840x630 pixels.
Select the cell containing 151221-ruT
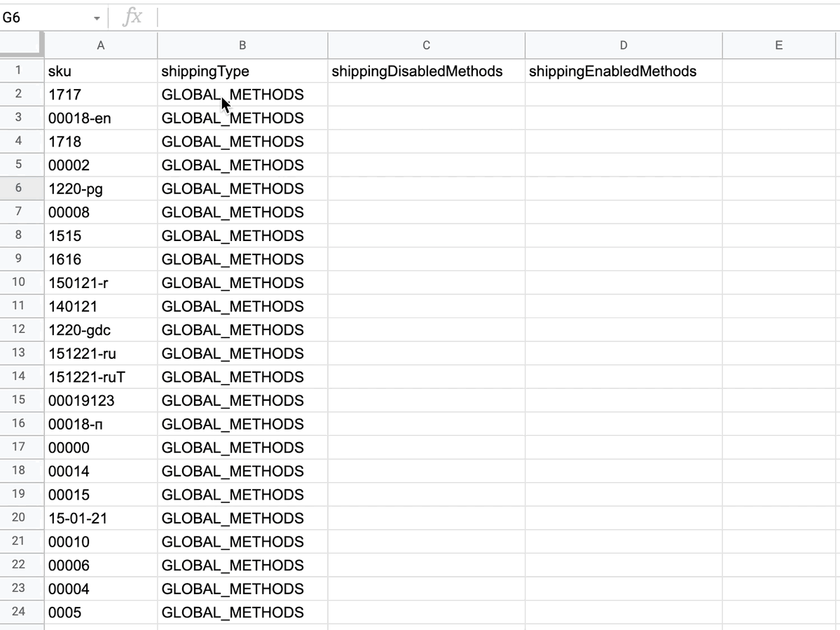pos(101,377)
